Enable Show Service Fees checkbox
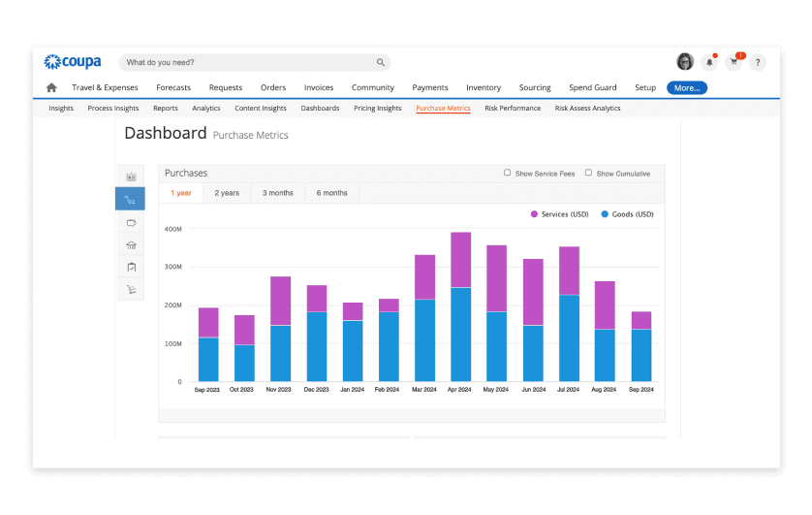This screenshot has width=812, height=515. [x=508, y=173]
